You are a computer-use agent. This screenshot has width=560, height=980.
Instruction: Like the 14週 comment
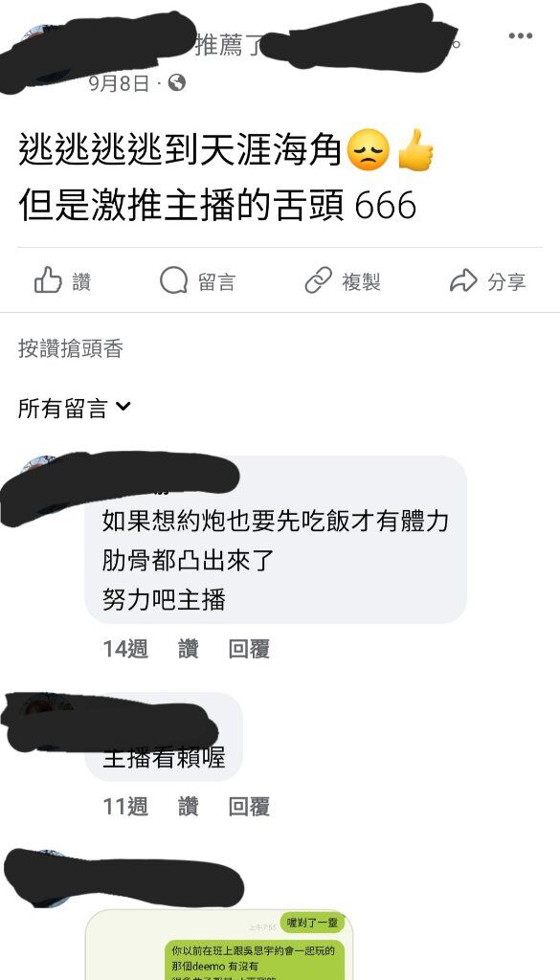[189, 649]
